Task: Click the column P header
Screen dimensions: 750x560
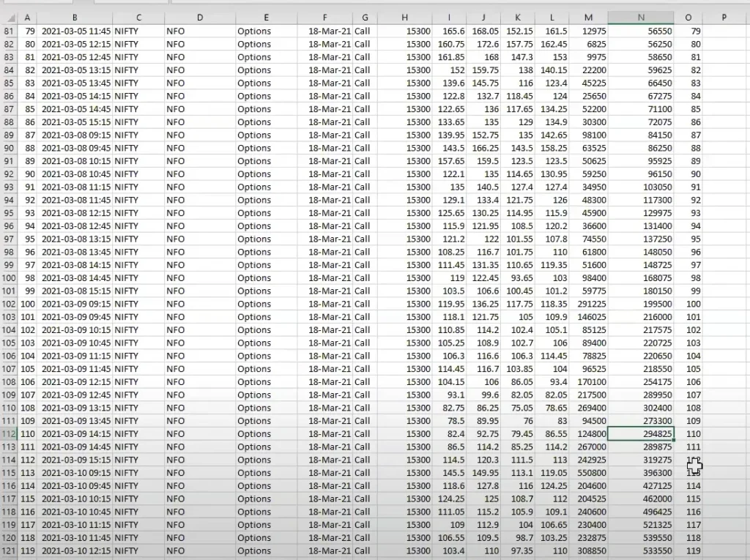Action: 723,17
